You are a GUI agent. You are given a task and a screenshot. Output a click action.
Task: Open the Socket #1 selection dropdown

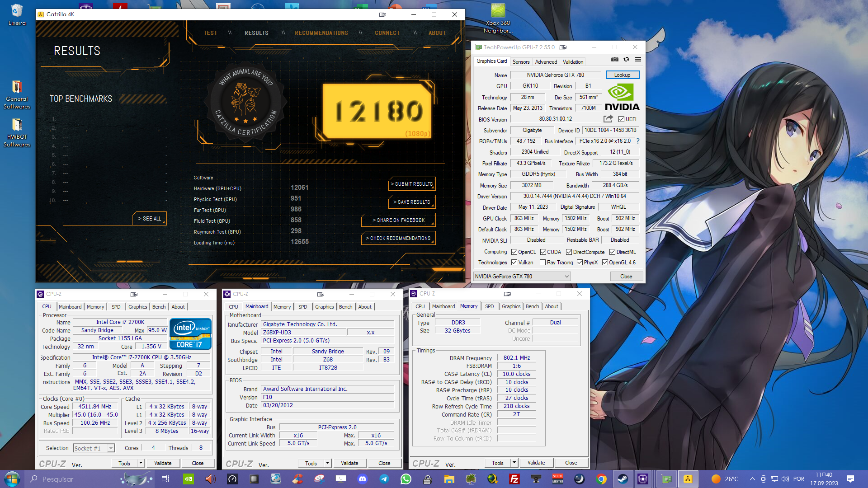point(94,448)
